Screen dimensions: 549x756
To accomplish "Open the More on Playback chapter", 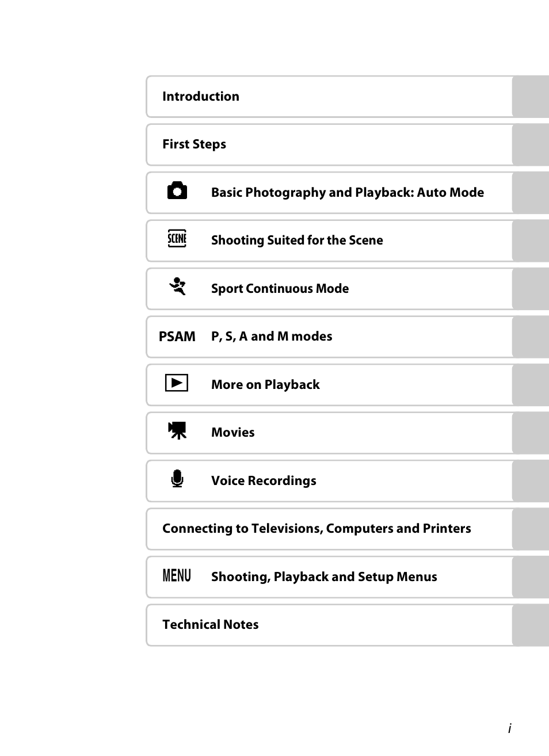I will [x=265, y=385].
